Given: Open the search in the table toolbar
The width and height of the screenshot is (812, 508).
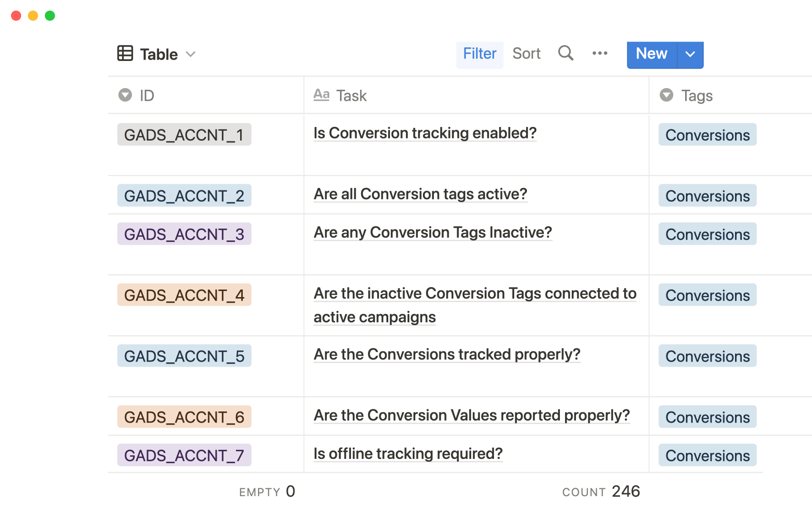Looking at the screenshot, I should 565,53.
